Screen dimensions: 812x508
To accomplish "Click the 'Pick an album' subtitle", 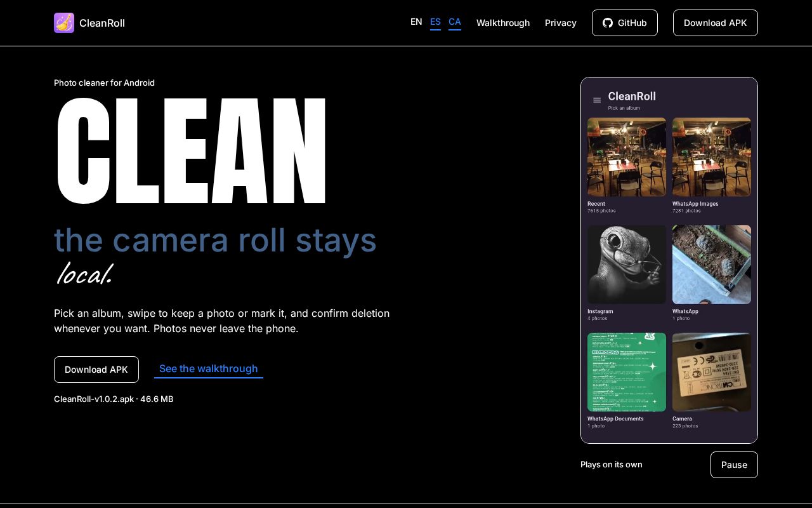I will (x=624, y=108).
